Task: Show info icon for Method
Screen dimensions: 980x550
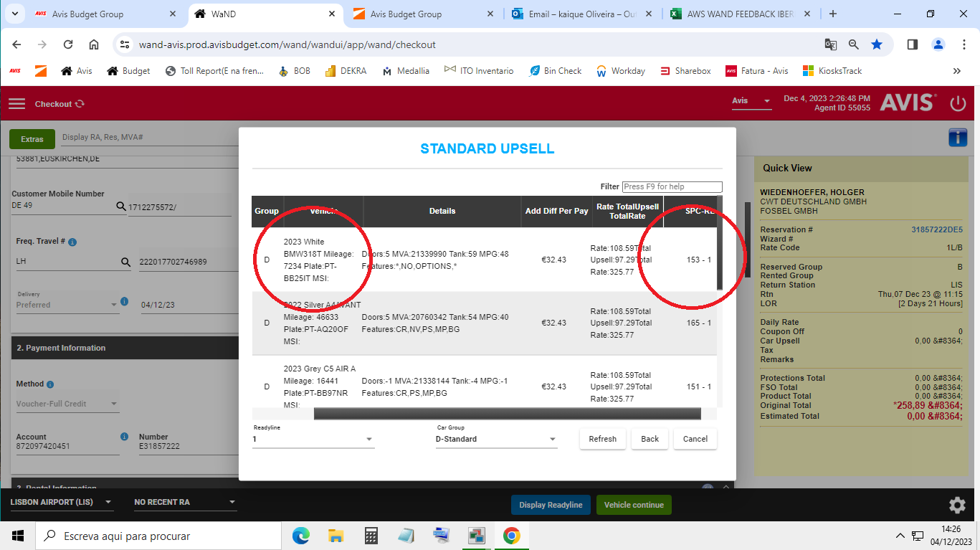Action: (50, 384)
